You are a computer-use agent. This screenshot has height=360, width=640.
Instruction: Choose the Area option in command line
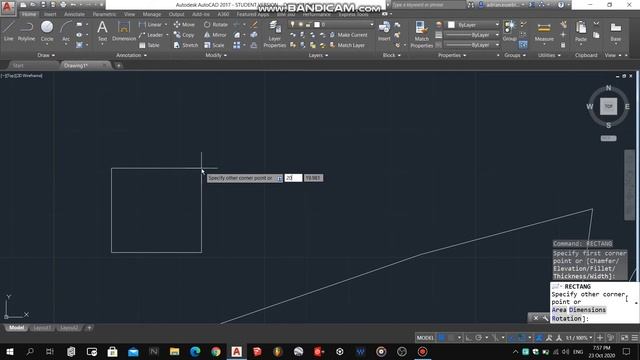coord(559,310)
